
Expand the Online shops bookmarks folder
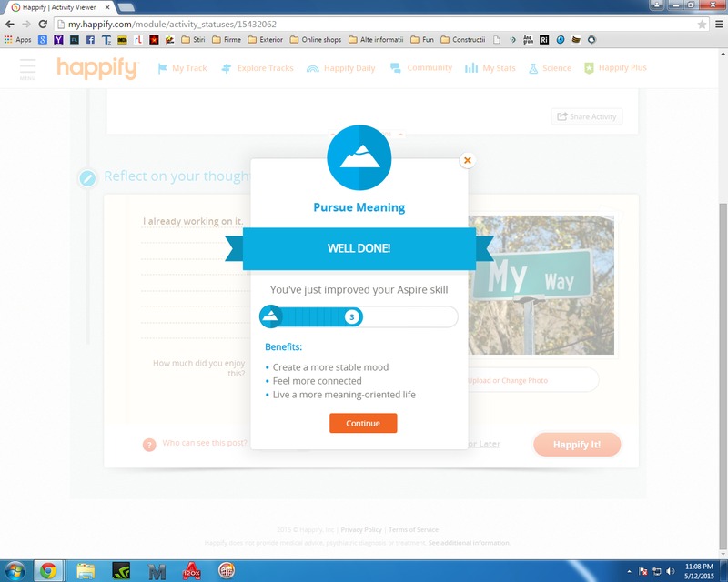click(x=316, y=40)
